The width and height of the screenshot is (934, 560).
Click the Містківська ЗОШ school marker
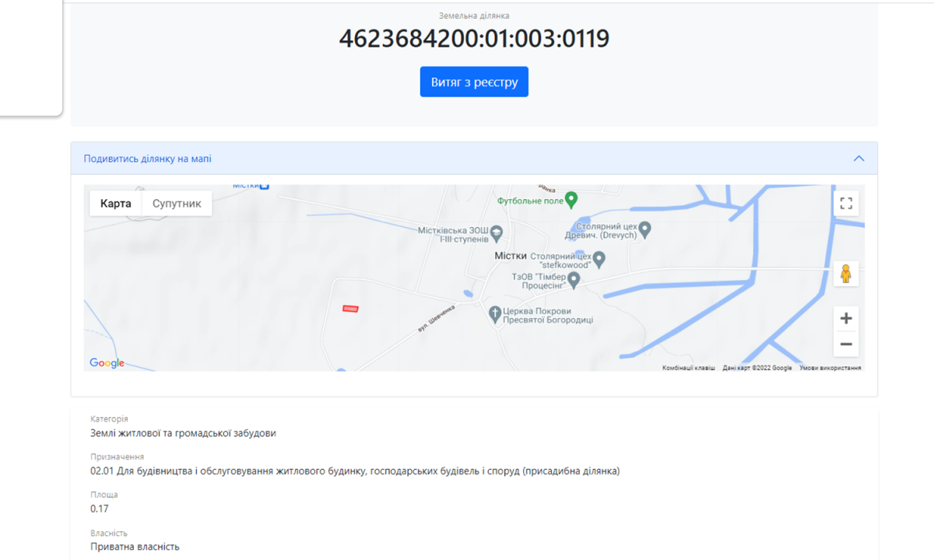[497, 233]
